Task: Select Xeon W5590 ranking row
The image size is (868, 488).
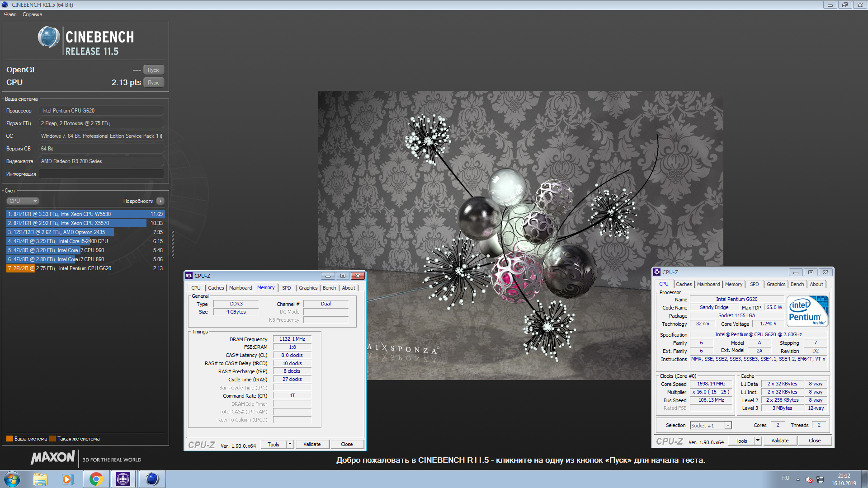Action: point(85,214)
